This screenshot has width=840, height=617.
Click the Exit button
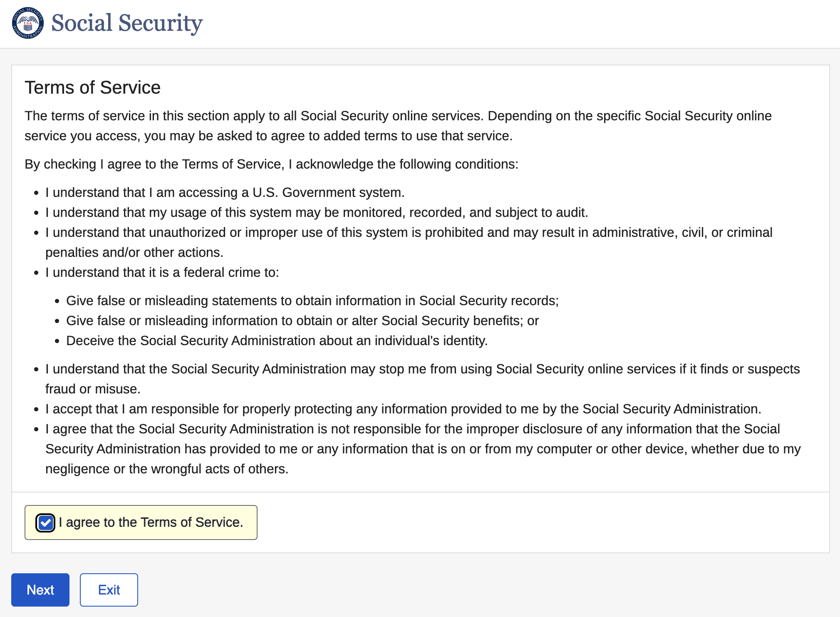[109, 590]
